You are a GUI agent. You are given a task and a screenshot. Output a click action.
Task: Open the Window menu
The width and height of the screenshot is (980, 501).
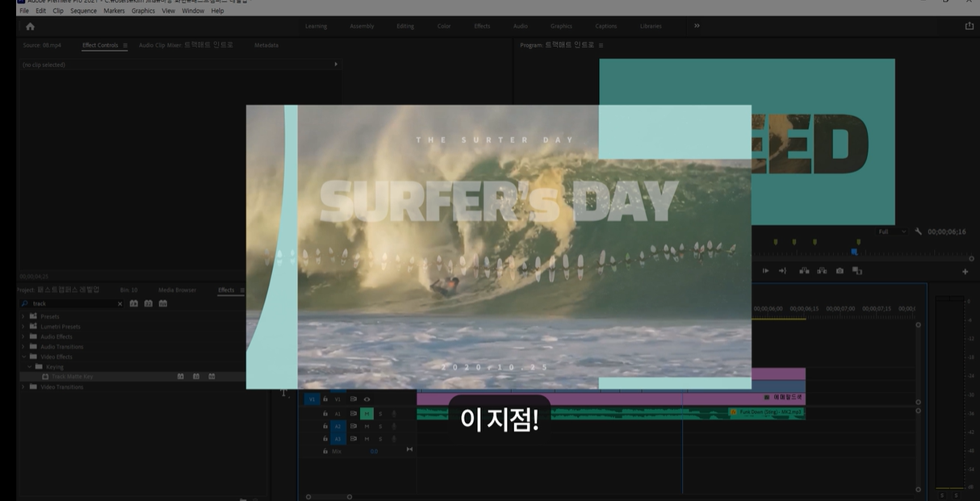point(193,10)
